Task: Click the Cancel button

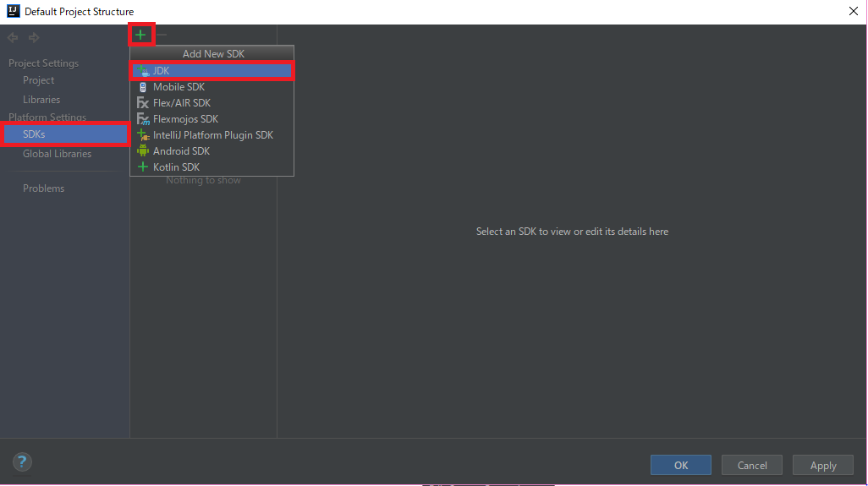Action: tap(752, 465)
